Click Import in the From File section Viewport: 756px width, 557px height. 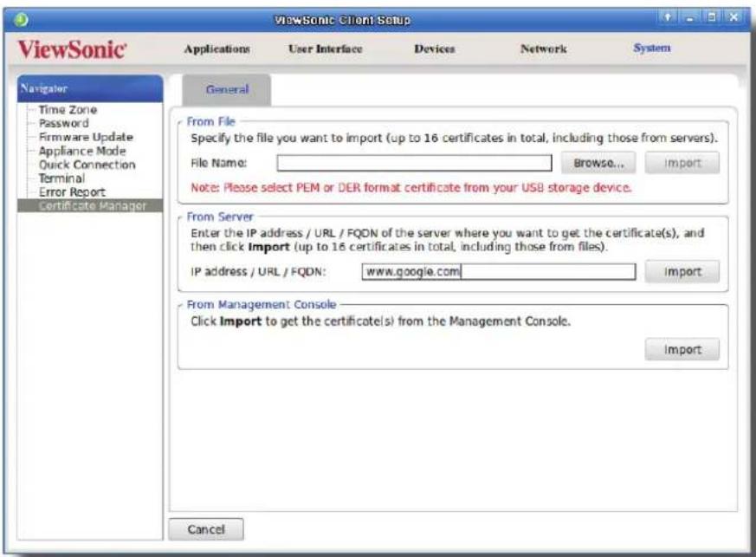pos(682,163)
